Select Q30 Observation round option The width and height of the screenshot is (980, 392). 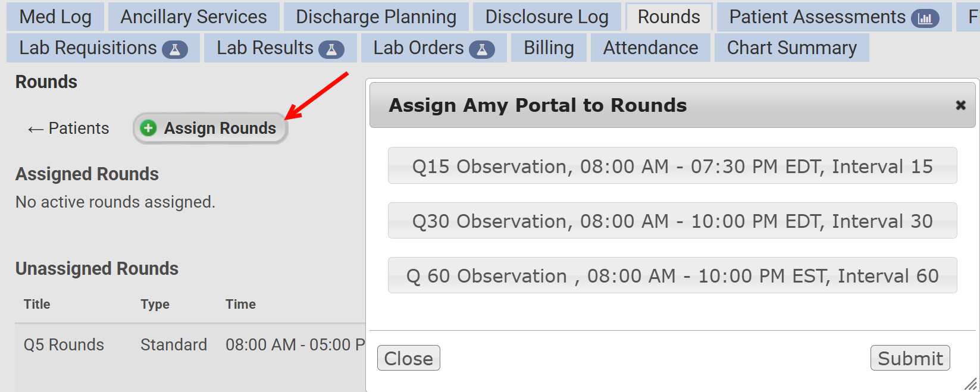[672, 221]
